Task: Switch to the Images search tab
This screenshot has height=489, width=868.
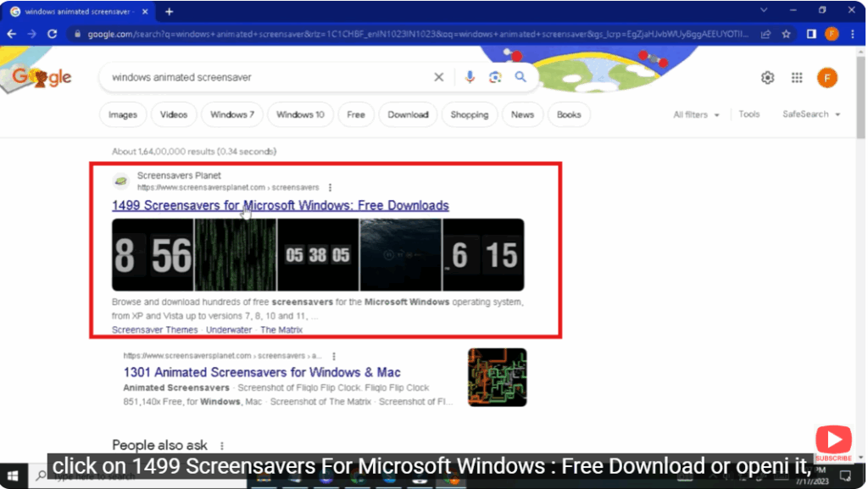Action: point(122,114)
